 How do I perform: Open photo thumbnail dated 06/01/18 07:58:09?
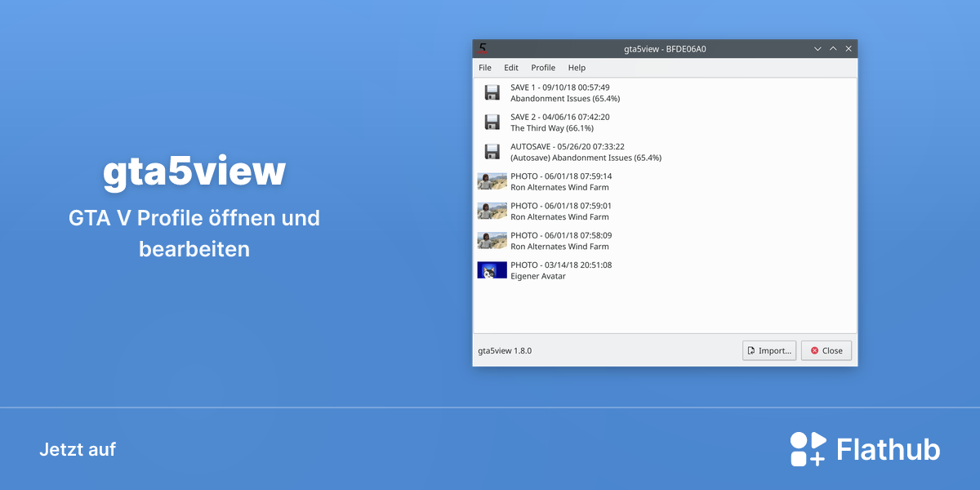[x=492, y=240]
